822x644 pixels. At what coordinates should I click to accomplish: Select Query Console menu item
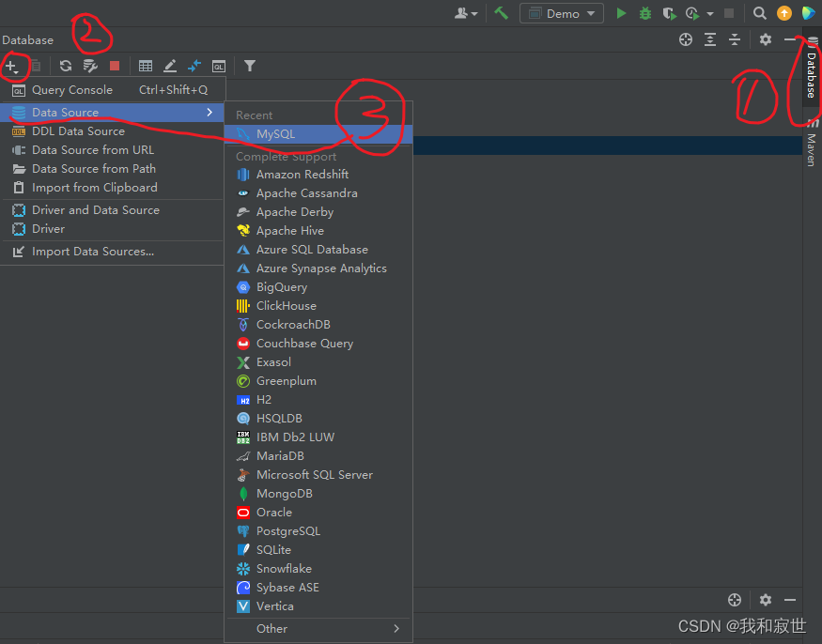(113, 89)
